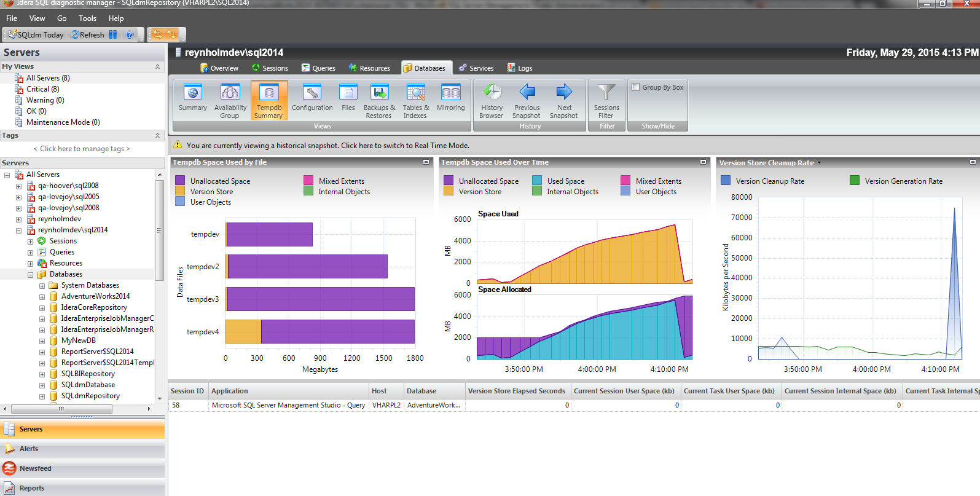980x496 pixels.
Task: Click the server tree vertical scrollbar
Action: [160, 230]
